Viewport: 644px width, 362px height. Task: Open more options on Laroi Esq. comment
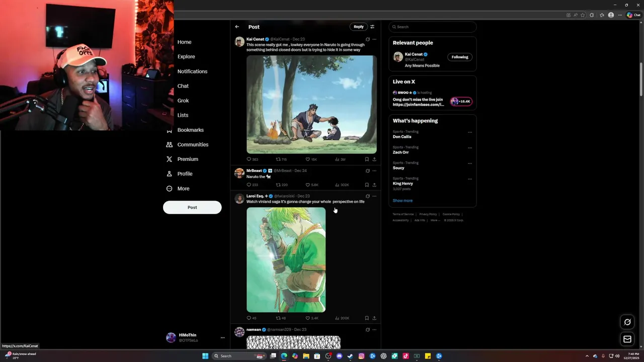374,196
